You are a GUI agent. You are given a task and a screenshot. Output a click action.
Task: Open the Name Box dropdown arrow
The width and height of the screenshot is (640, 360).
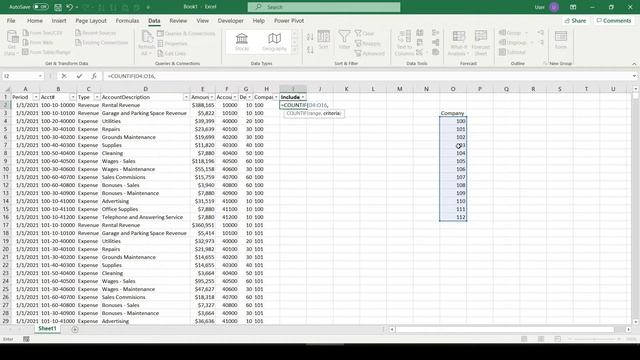40,76
